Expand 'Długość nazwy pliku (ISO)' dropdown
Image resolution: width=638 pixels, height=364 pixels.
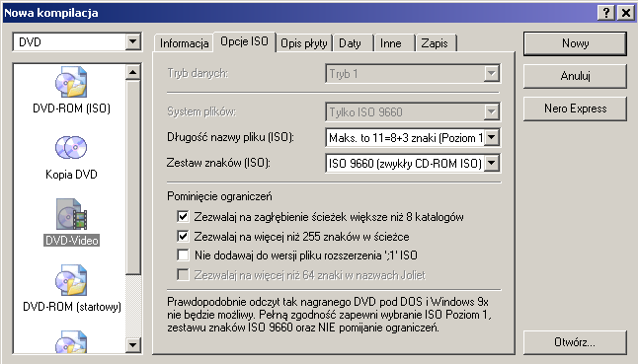point(492,137)
